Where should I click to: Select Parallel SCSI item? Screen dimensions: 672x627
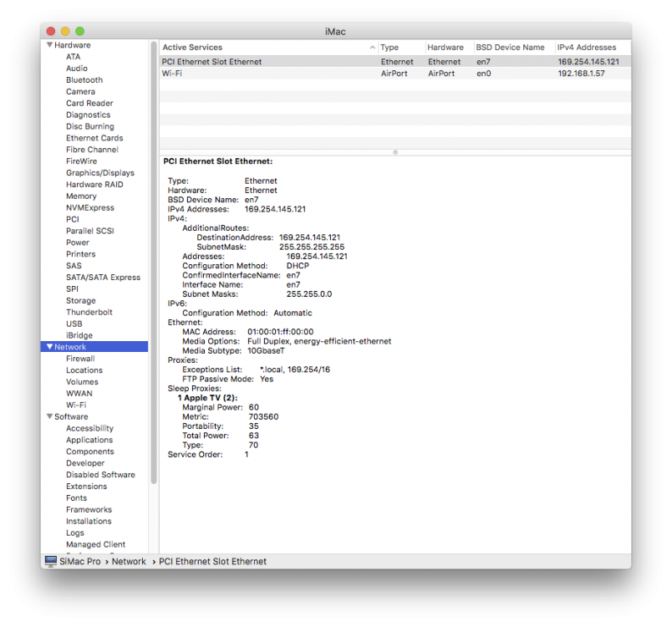tap(90, 231)
